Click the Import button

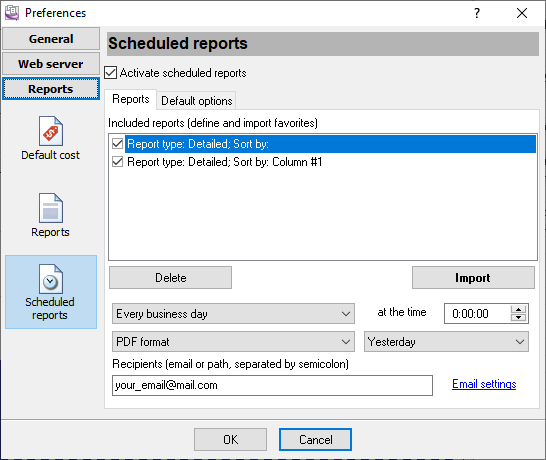[x=473, y=278]
